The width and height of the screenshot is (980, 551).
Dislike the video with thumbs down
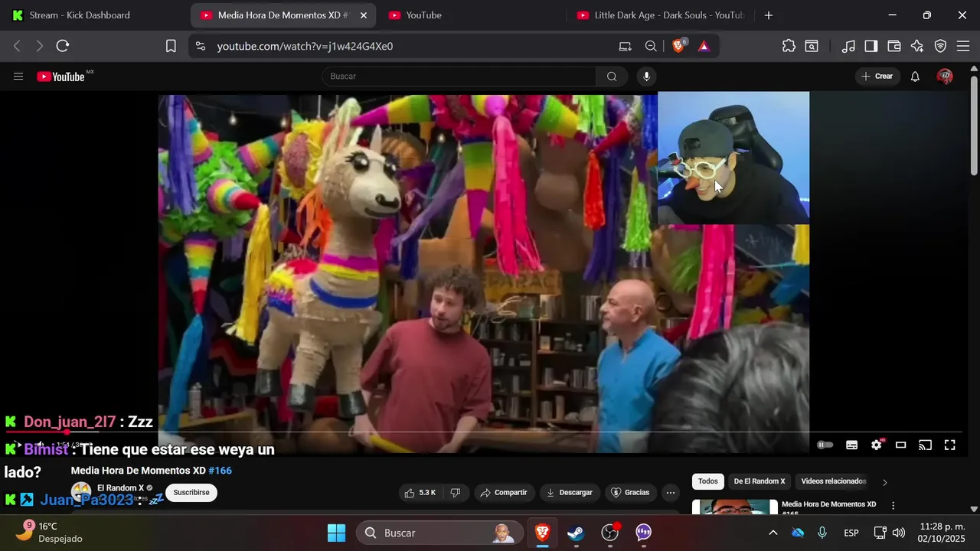coord(456,493)
